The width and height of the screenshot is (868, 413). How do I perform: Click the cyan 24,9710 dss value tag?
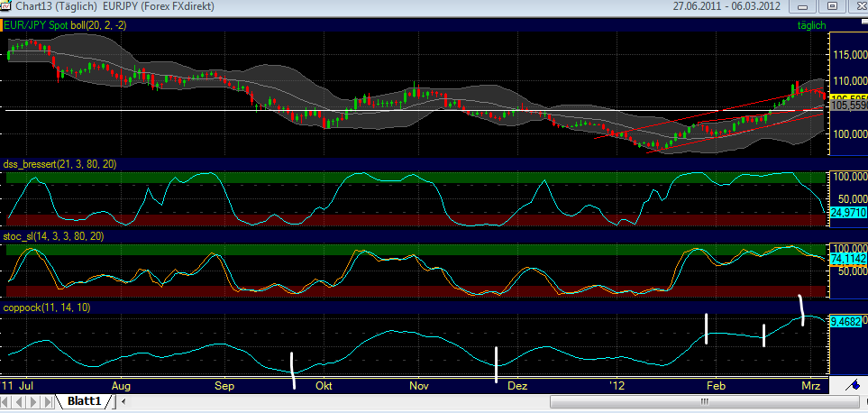[846, 213]
